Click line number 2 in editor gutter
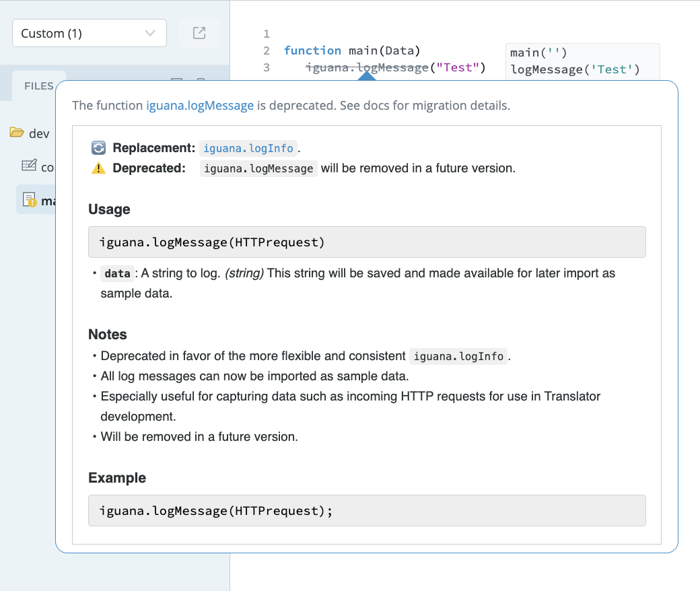The height and width of the screenshot is (591, 700). pos(267,50)
